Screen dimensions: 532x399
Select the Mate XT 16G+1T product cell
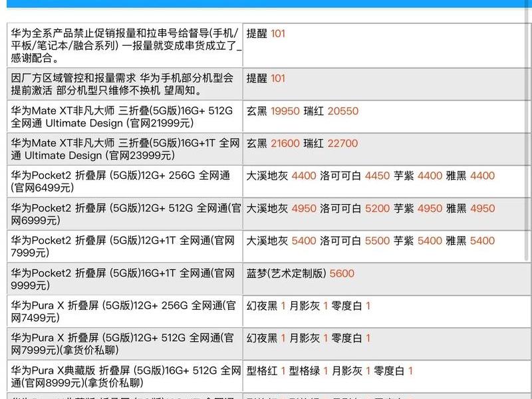124,149
